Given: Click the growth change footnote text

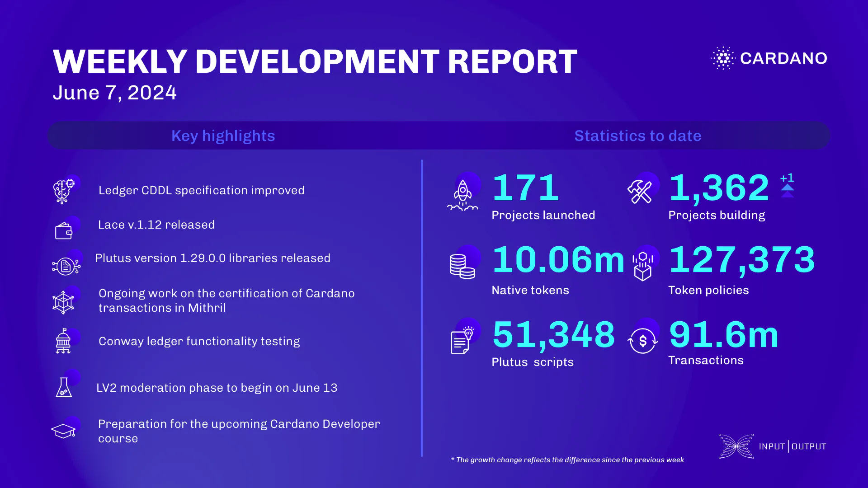Looking at the screenshot, I should tap(567, 460).
